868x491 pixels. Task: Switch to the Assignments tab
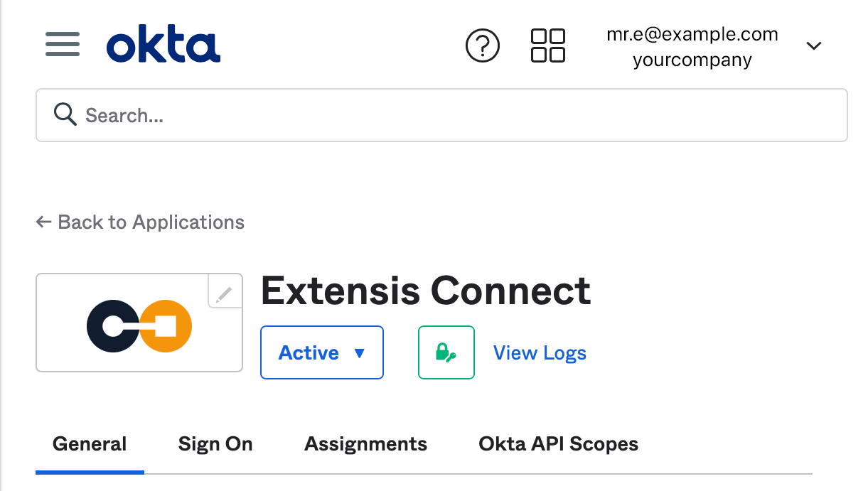point(365,444)
